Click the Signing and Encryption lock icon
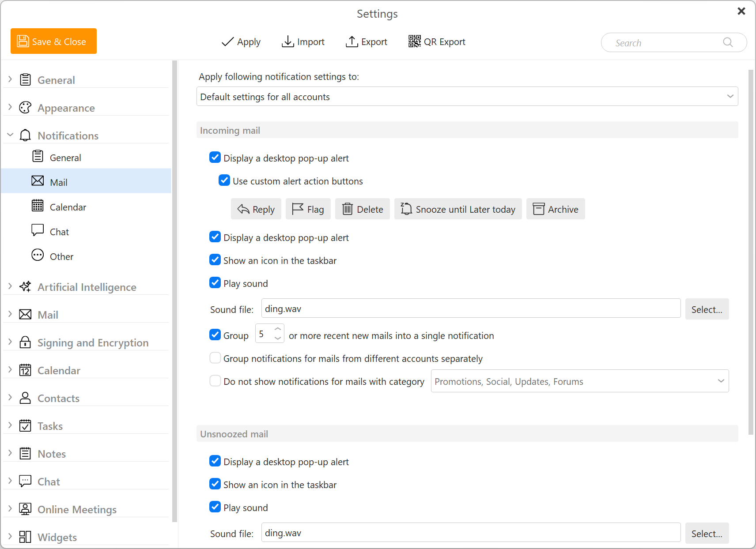The height and width of the screenshot is (549, 756). pos(26,342)
